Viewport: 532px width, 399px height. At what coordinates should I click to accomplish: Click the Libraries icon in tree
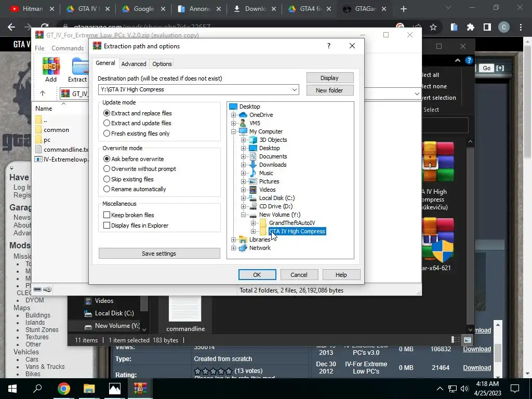pos(243,240)
